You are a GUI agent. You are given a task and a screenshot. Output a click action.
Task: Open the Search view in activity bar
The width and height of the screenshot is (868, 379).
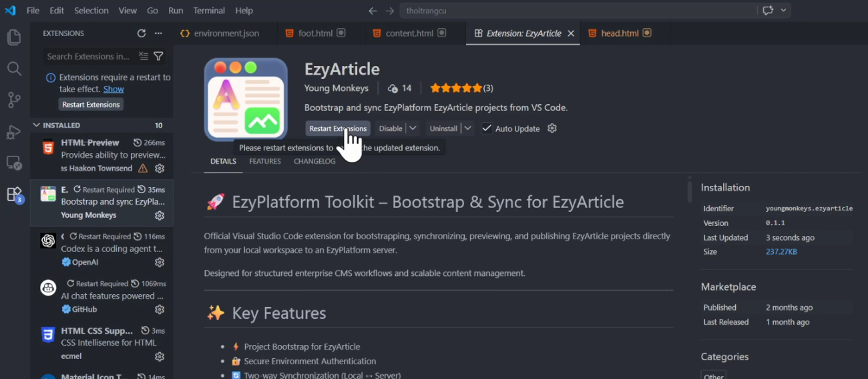point(14,69)
